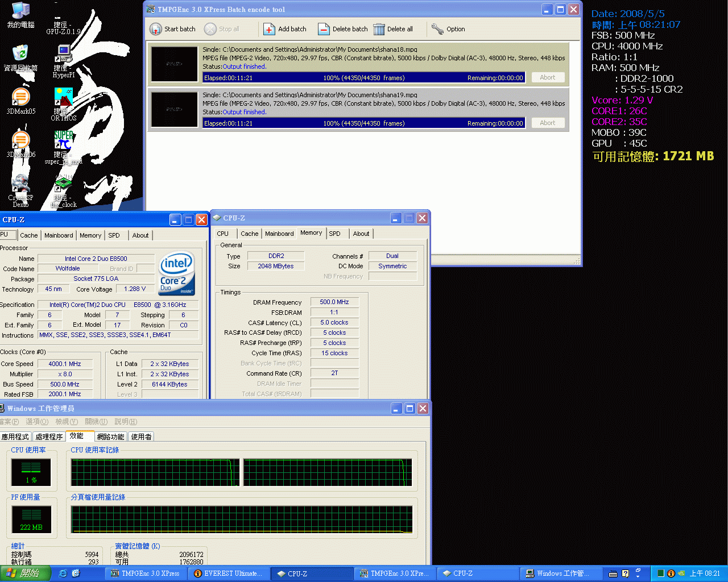Click the disabled Stop all button
Image resolution: width=728 pixels, height=582 pixels.
[222, 29]
